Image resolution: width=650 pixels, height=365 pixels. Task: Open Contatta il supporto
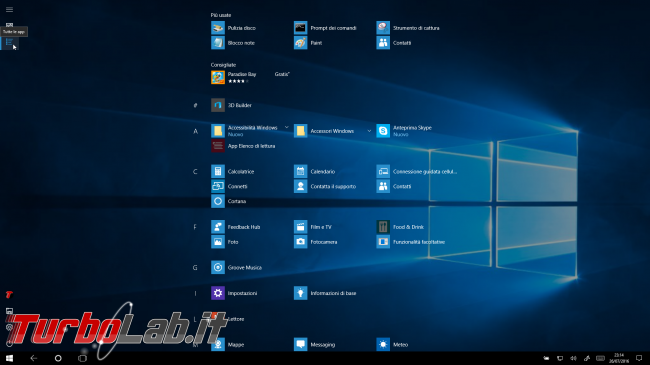pos(325,186)
